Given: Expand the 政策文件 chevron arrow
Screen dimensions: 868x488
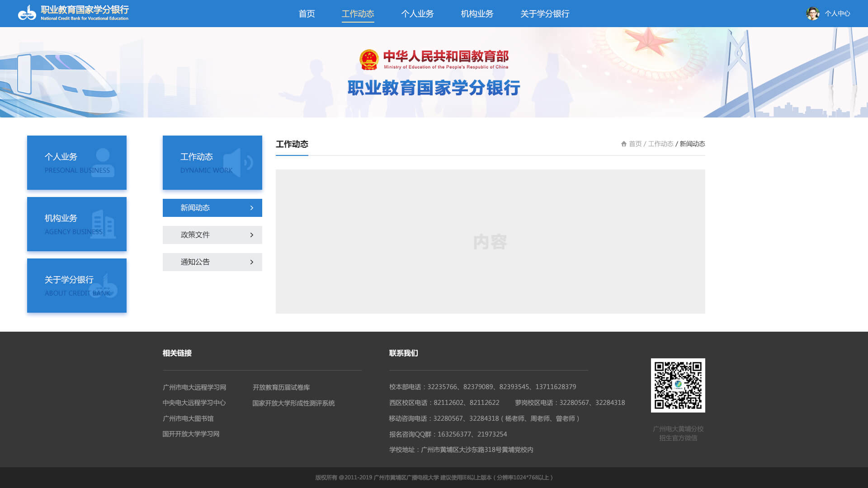Looking at the screenshot, I should click(x=252, y=235).
